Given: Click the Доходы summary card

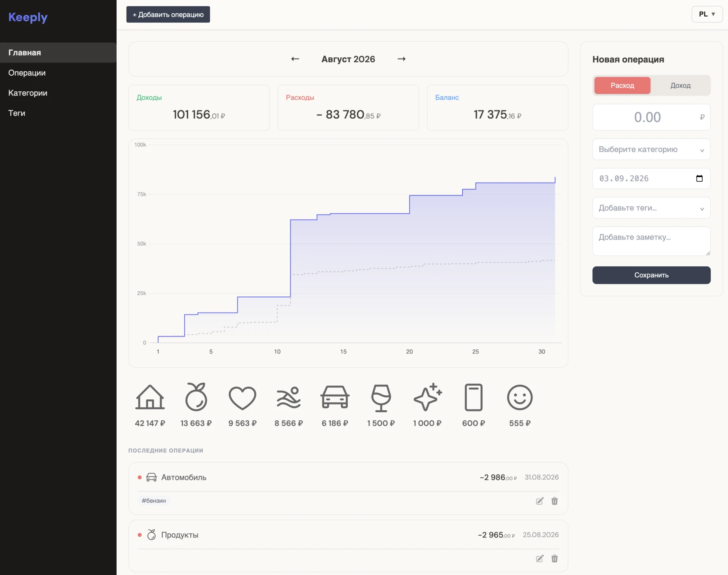Looking at the screenshot, I should pos(199,108).
